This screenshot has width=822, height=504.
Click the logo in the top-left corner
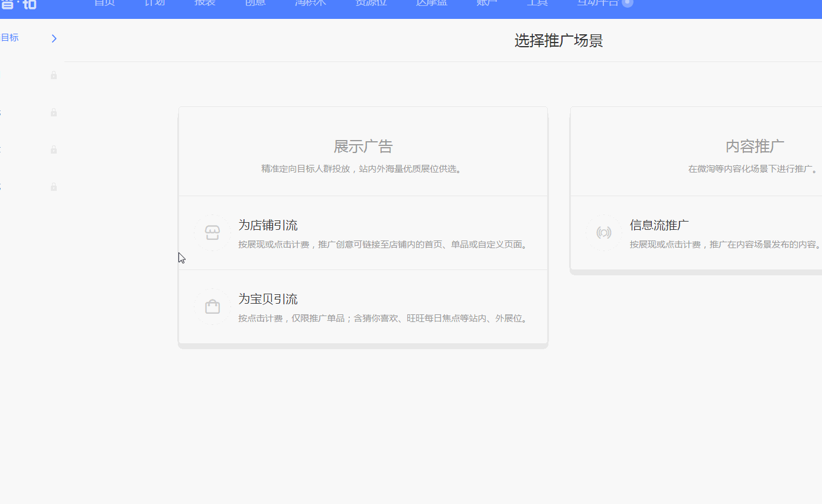click(18, 4)
